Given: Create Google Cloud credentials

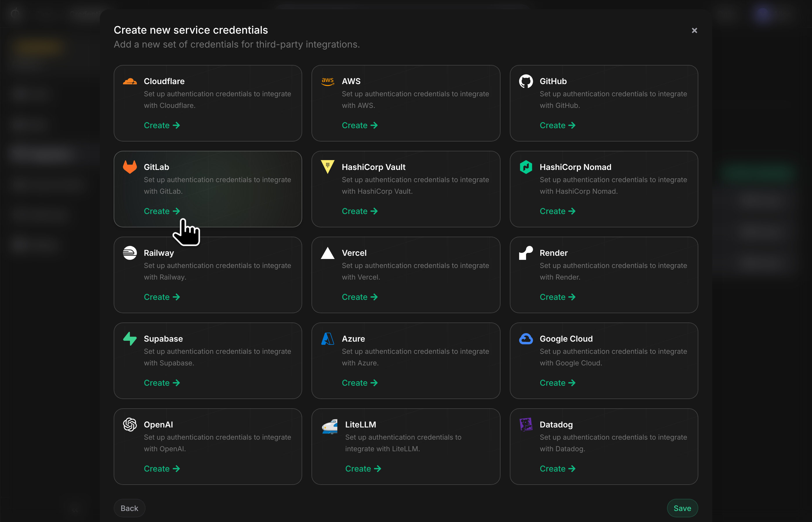Looking at the screenshot, I should [x=557, y=383].
